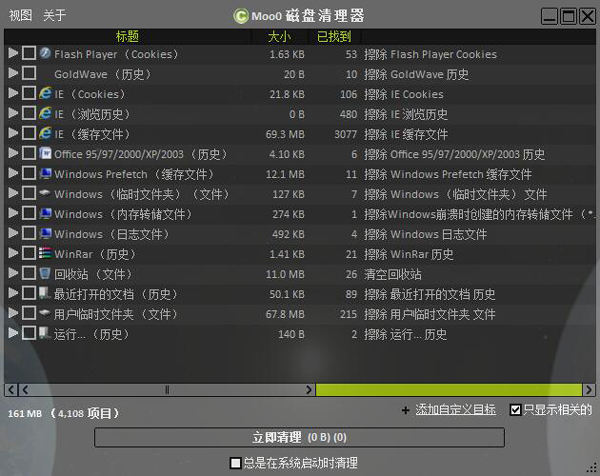This screenshot has width=600, height=476.
Task: Click the IE (Cookies) Internet Explorer icon
Action: [45, 93]
